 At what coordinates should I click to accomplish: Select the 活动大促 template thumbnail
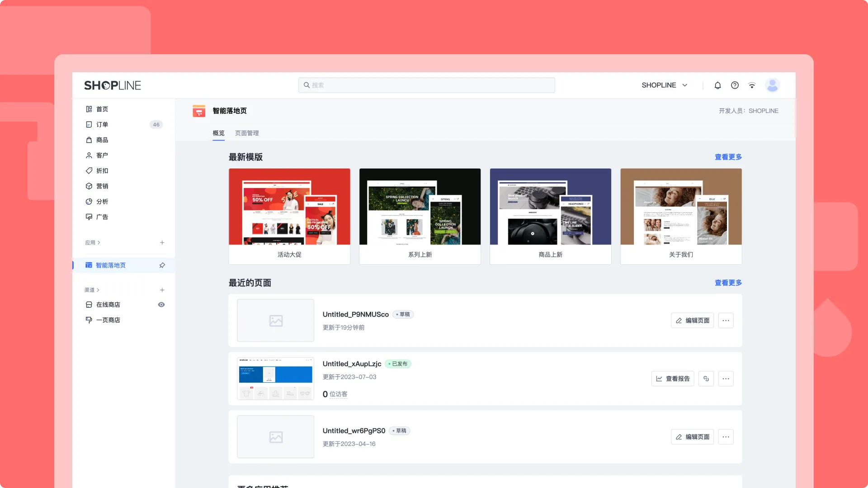[289, 207]
